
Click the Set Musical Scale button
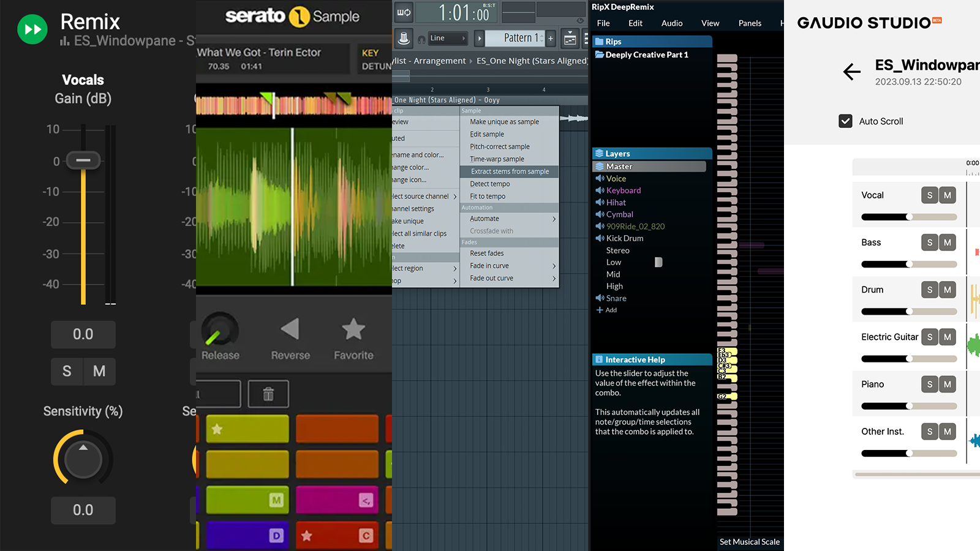coord(749,542)
